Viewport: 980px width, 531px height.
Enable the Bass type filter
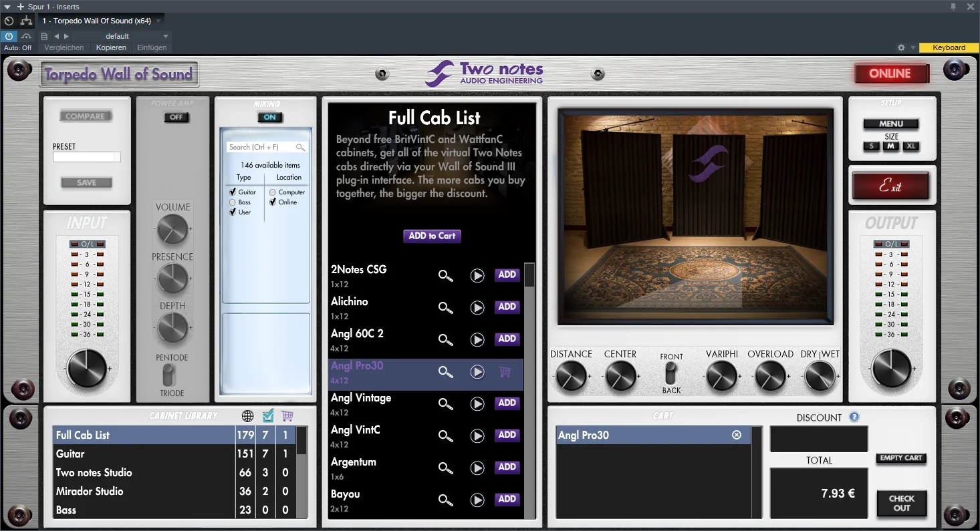tap(233, 202)
